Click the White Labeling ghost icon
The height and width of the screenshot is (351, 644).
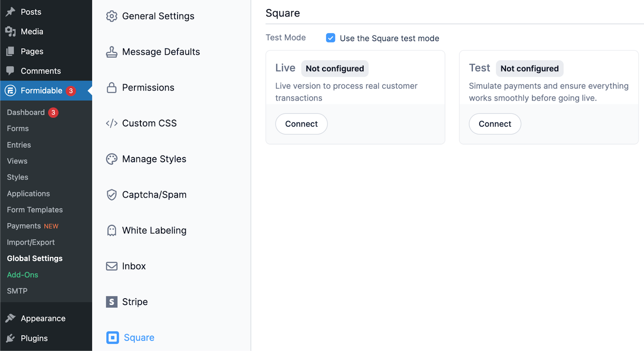(111, 230)
